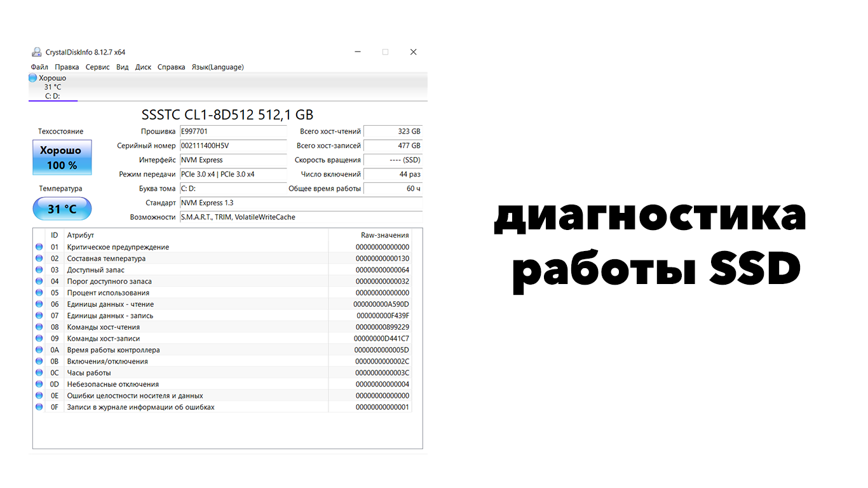Open the Файл menu
868x488 pixels.
coord(39,67)
